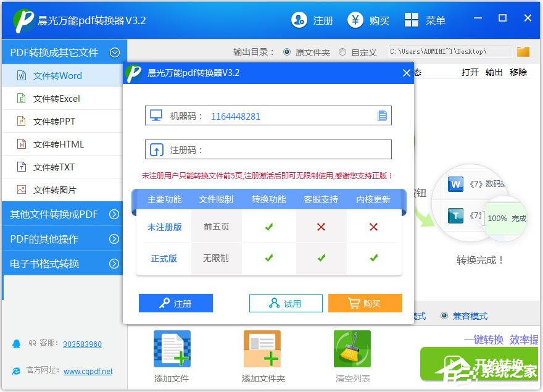Screen dimensions: 543x392
Task: Click the browser icon beside 官方网址
Action: tap(16, 371)
